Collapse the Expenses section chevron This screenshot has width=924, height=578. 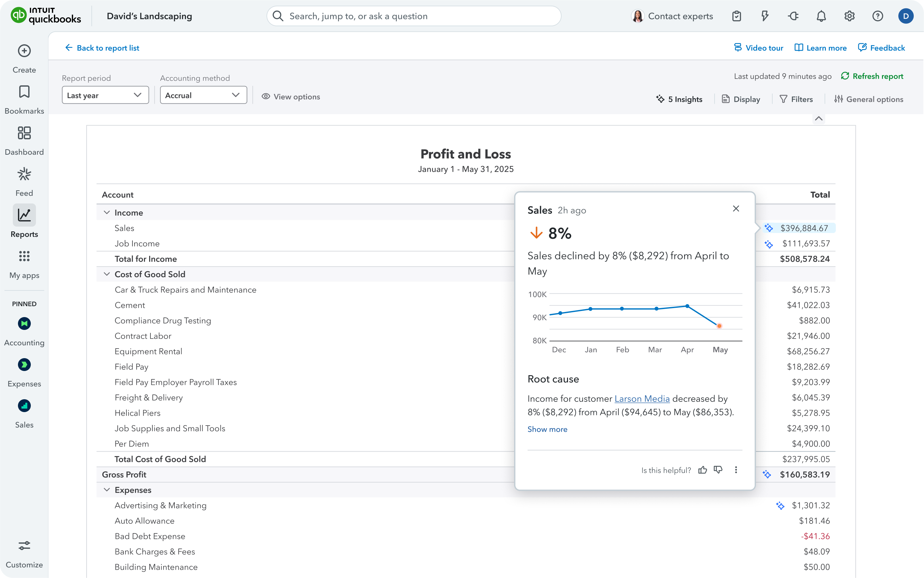(107, 490)
